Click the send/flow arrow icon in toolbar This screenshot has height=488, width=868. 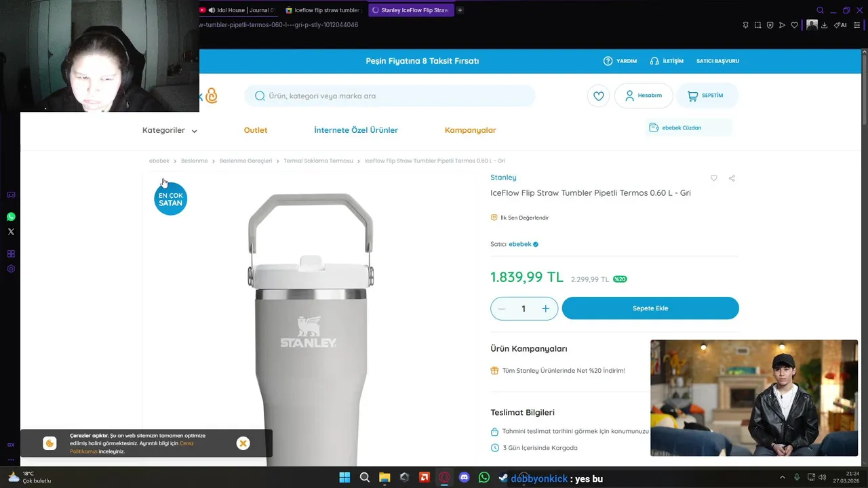pyautogui.click(x=782, y=25)
